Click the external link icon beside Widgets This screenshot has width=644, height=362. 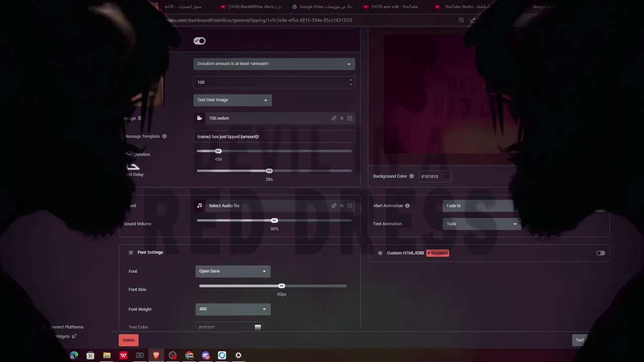pyautogui.click(x=74, y=336)
